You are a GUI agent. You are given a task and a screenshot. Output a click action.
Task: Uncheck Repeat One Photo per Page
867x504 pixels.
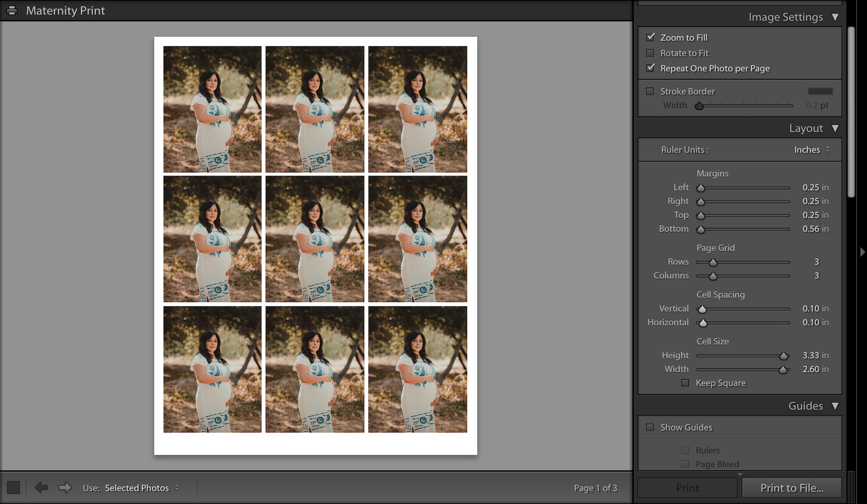coord(650,68)
